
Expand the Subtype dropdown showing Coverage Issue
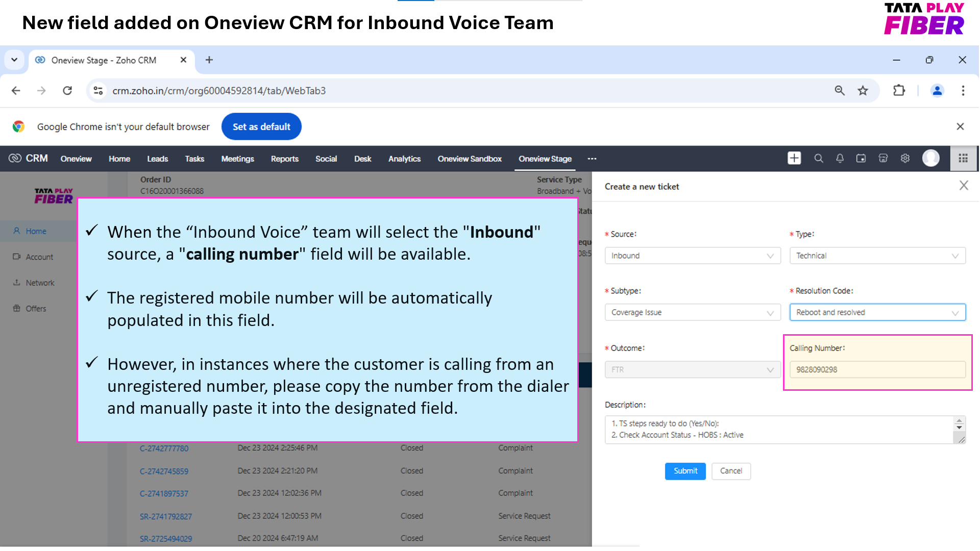693,312
